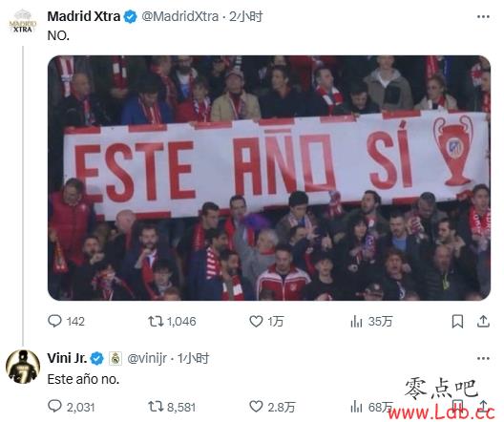Viewport: 504px width, 422px height.
Task: Like the Madrid Xtra post
Action: (x=266, y=321)
